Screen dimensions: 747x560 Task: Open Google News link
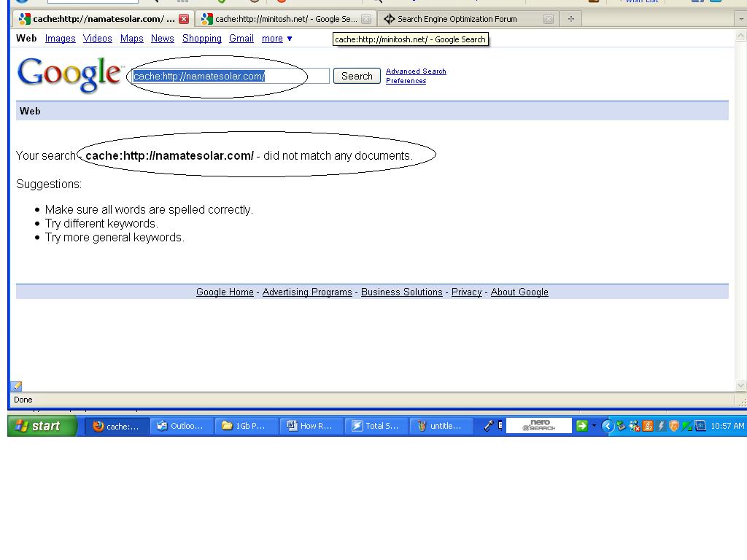[163, 38]
